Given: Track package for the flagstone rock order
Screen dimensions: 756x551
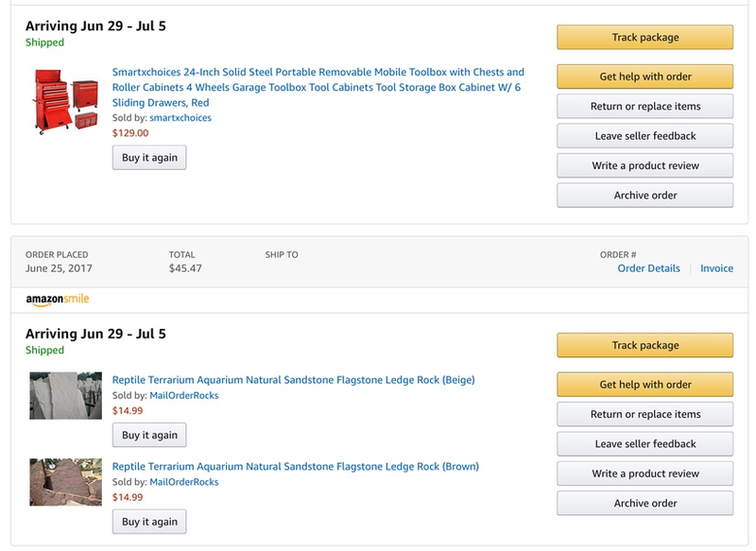Looking at the screenshot, I should pos(644,345).
